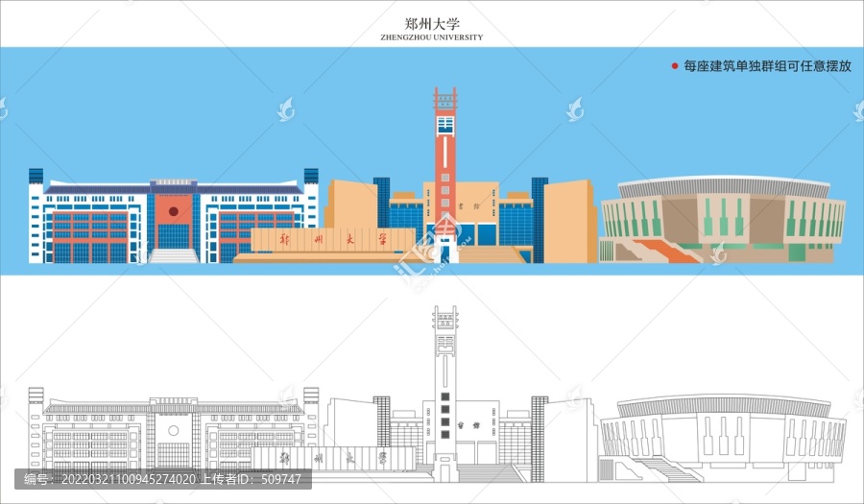The width and height of the screenshot is (864, 504).
Task: Click the 编号 serial number caption
Action: click(109, 479)
